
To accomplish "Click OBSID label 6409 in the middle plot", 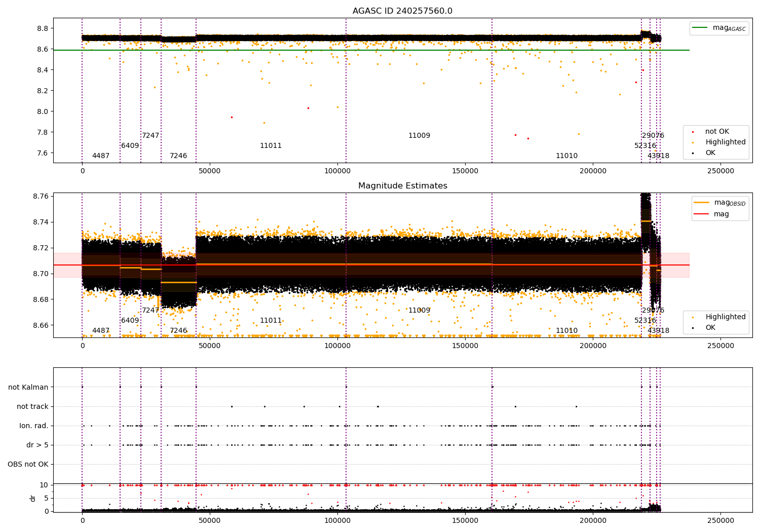I will point(130,320).
